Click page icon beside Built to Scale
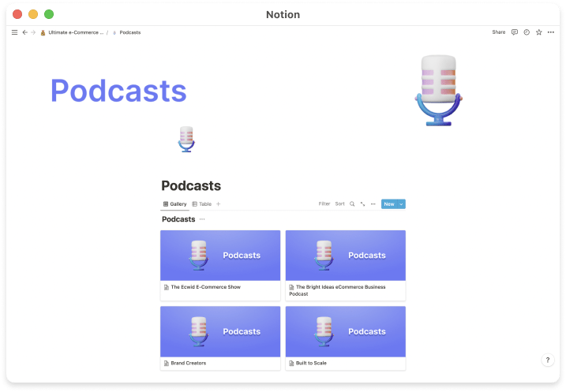Viewport: 566px width, 392px height. (291, 363)
